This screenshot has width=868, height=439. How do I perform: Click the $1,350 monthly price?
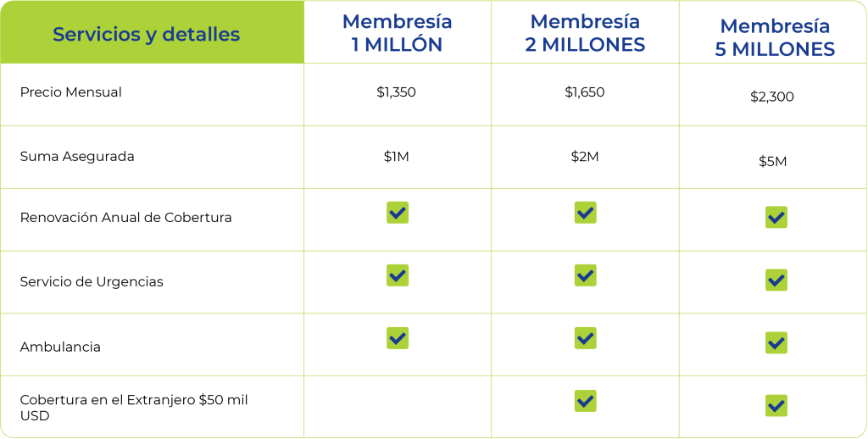(x=397, y=92)
